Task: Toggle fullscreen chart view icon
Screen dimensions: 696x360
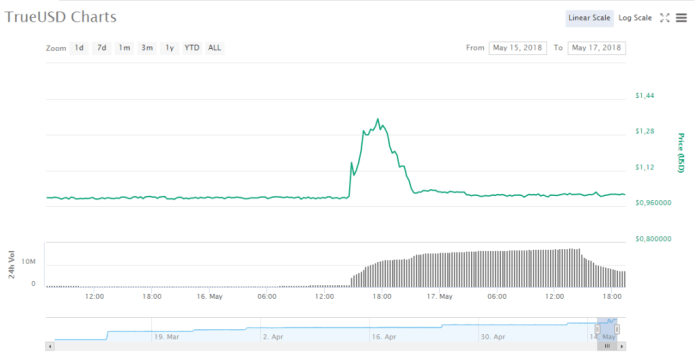Action: tap(664, 18)
